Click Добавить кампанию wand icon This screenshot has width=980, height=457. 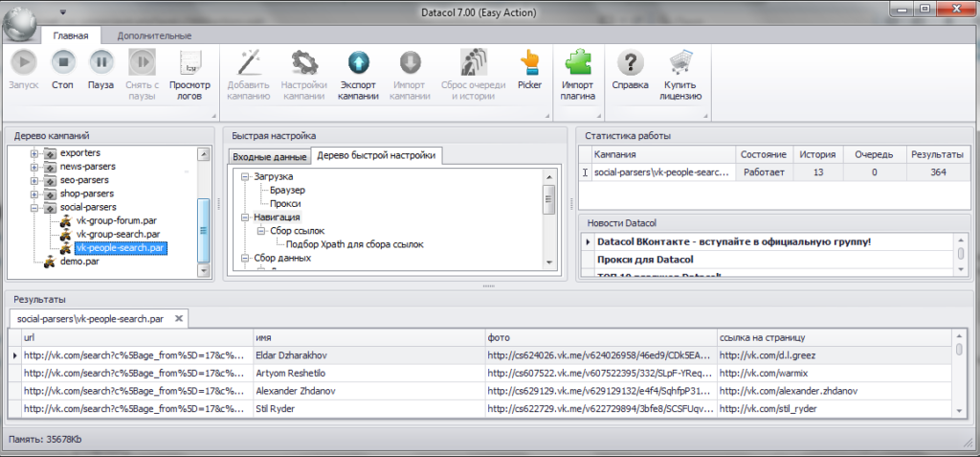point(248,62)
